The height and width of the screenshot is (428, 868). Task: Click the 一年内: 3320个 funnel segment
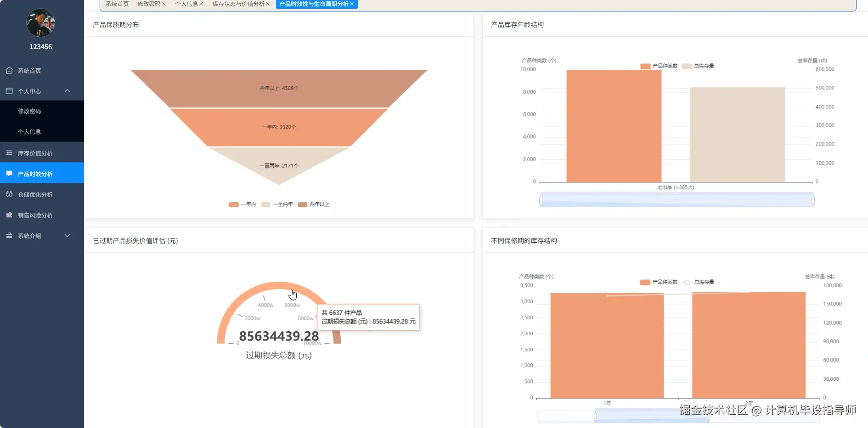tap(279, 127)
